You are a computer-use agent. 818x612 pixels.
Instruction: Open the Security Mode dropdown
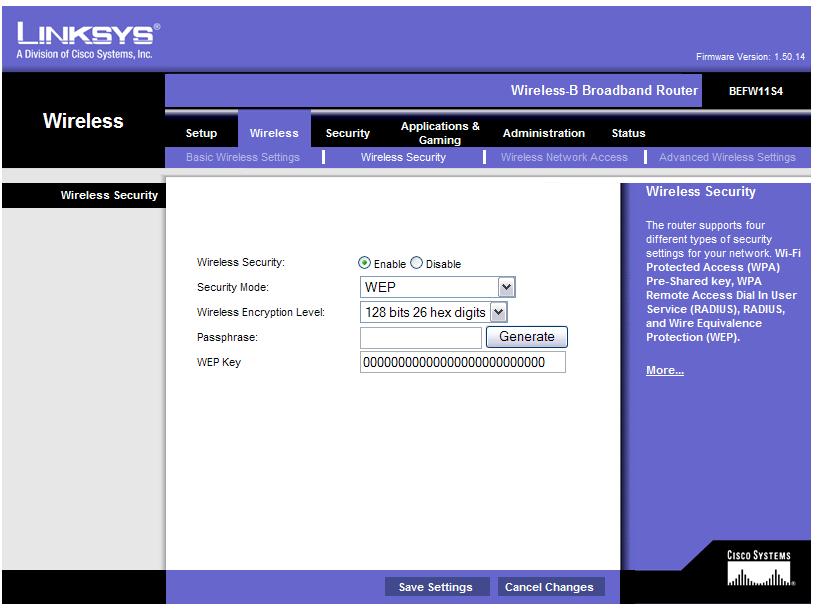pyautogui.click(x=438, y=287)
